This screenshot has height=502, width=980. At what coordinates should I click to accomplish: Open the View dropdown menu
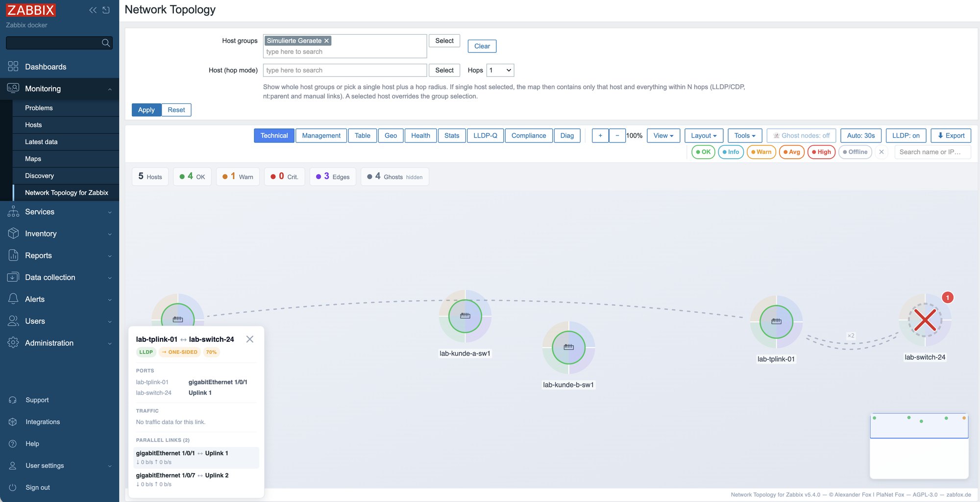[x=663, y=136]
